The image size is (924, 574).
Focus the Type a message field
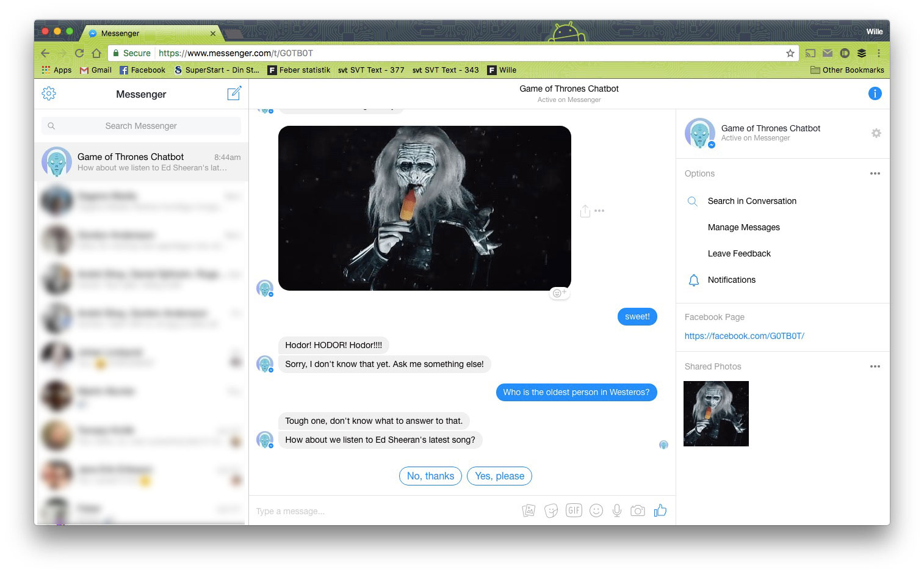click(384, 511)
